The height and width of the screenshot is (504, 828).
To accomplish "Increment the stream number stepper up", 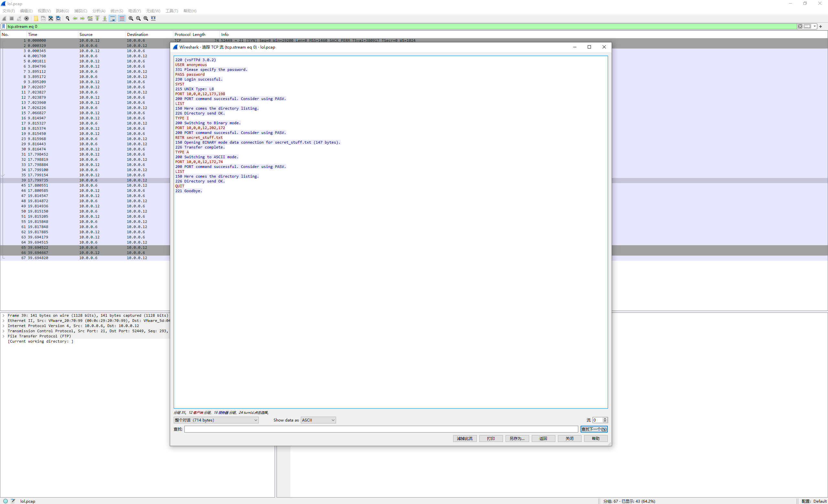I will (605, 419).
